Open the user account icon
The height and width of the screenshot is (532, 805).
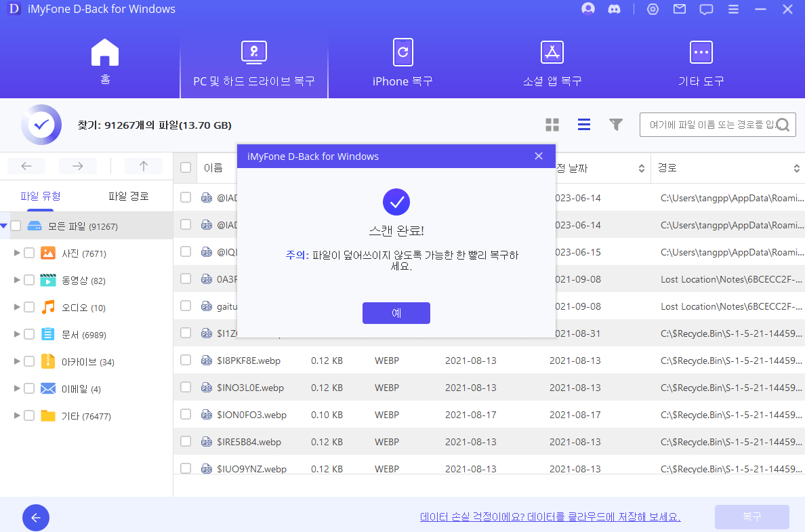(588, 9)
